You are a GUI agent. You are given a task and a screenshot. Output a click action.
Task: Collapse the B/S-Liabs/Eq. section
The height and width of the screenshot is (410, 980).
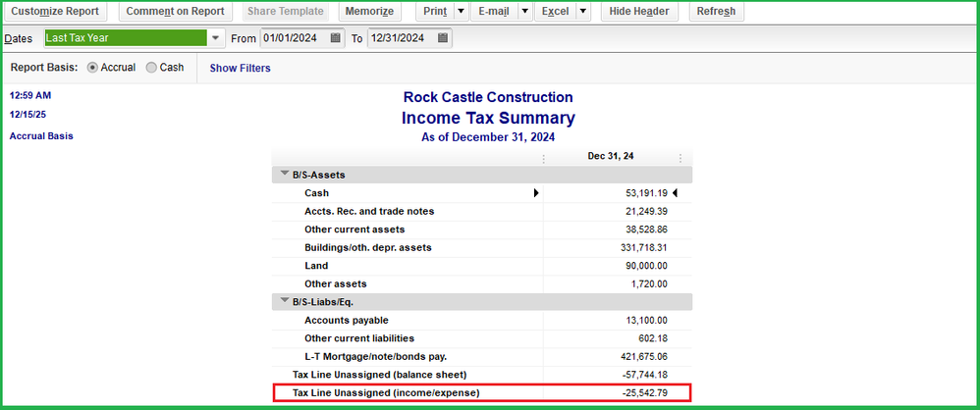[x=285, y=301]
